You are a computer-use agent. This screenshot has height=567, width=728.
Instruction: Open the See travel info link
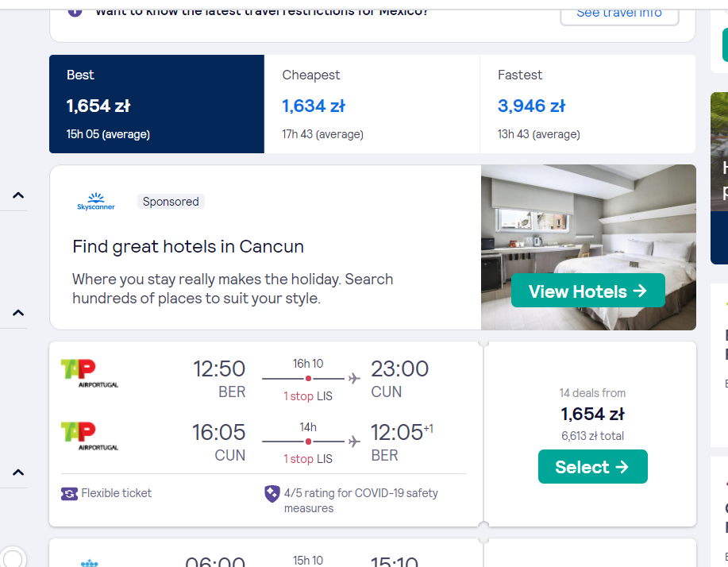point(619,14)
